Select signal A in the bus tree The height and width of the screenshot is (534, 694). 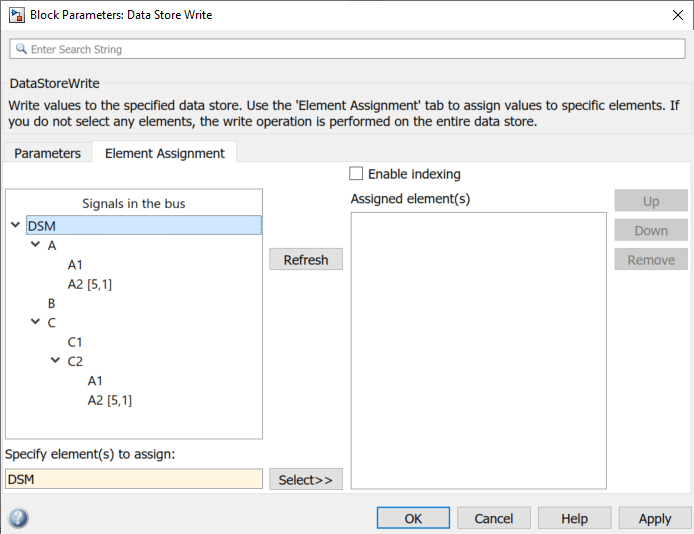[52, 245]
